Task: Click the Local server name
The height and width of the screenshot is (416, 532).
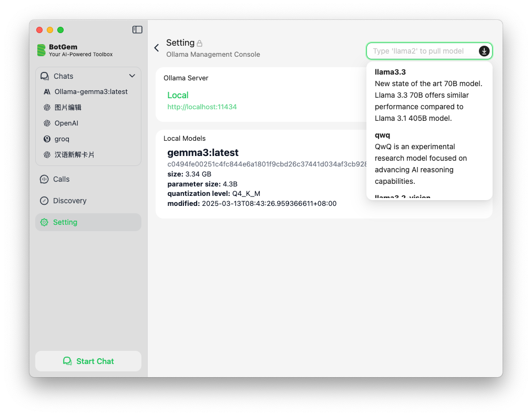Action: point(178,95)
